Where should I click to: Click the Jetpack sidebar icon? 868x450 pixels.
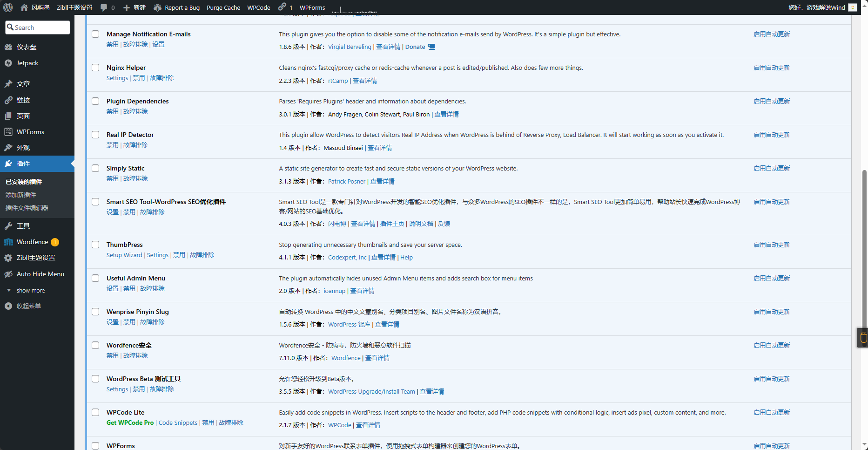pos(8,63)
